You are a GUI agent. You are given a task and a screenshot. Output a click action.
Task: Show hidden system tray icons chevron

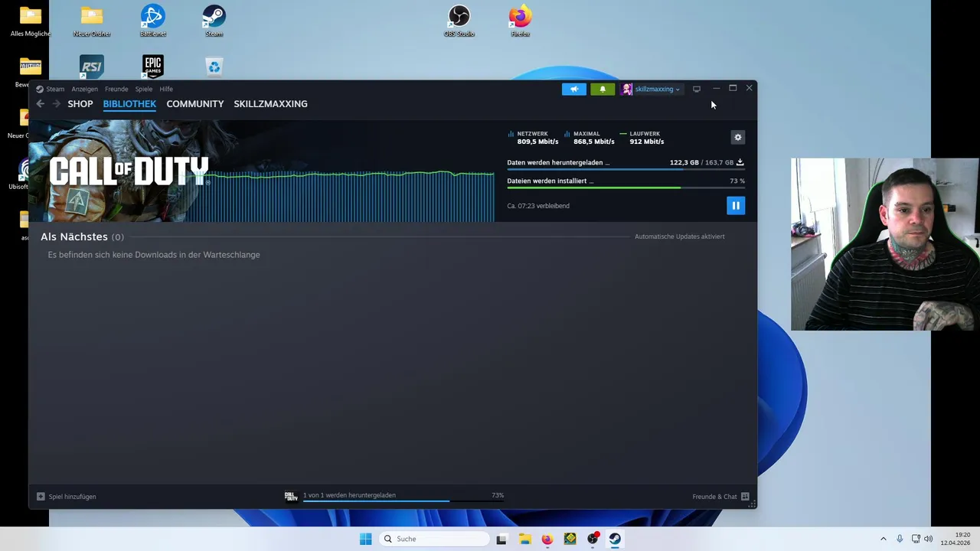(883, 539)
